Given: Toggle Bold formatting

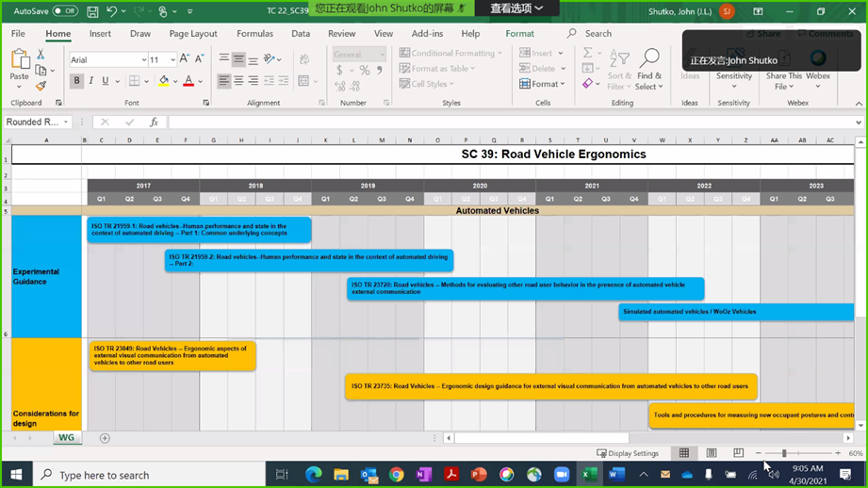Looking at the screenshot, I should click(x=77, y=81).
